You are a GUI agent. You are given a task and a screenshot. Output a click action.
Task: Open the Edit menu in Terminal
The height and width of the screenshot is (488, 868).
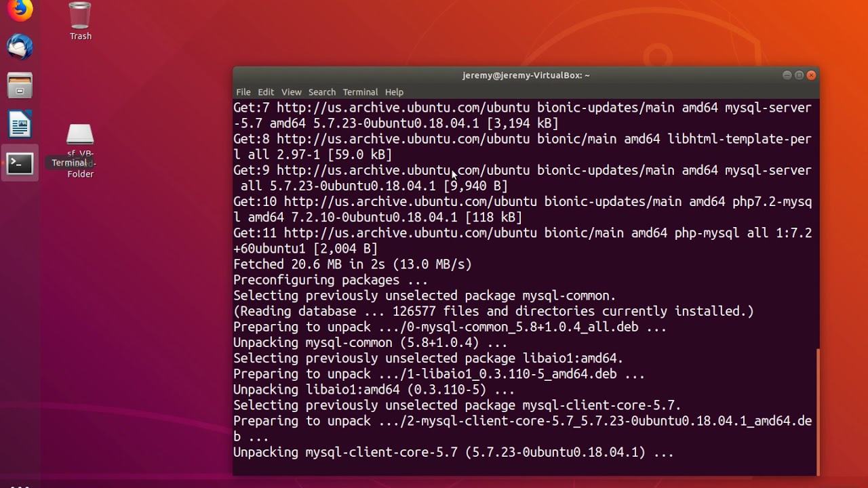point(266,92)
